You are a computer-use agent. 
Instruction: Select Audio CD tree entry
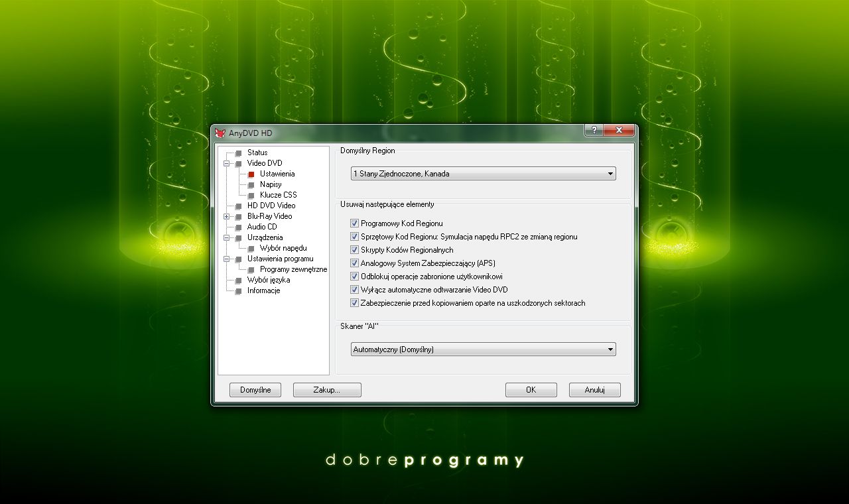262,227
